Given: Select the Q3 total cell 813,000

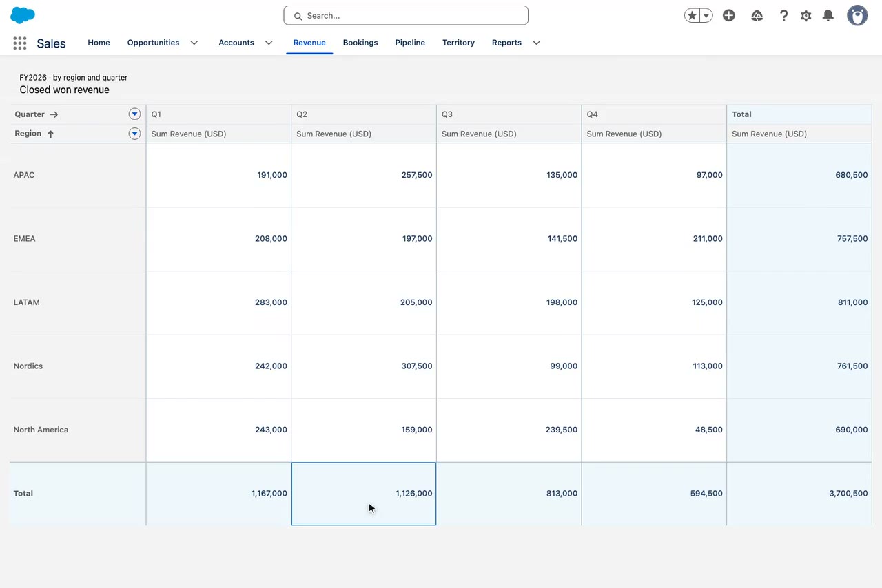Looking at the screenshot, I should (509, 494).
